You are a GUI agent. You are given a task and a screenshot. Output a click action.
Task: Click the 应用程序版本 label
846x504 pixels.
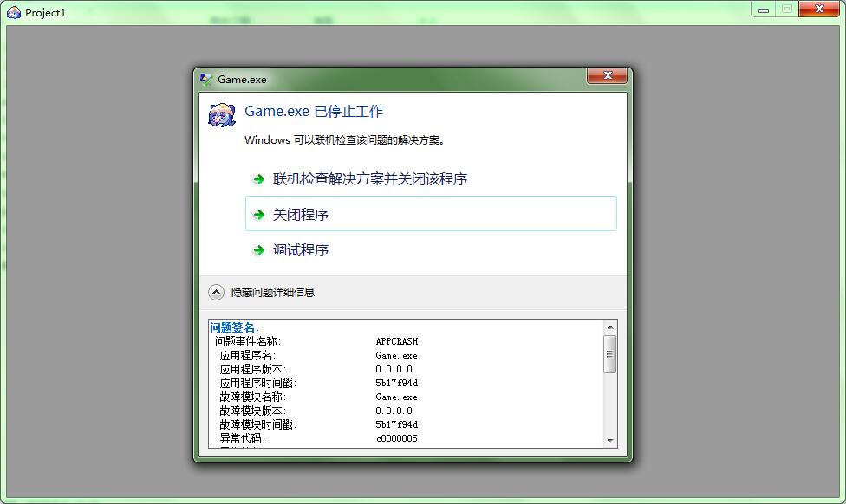click(x=252, y=369)
